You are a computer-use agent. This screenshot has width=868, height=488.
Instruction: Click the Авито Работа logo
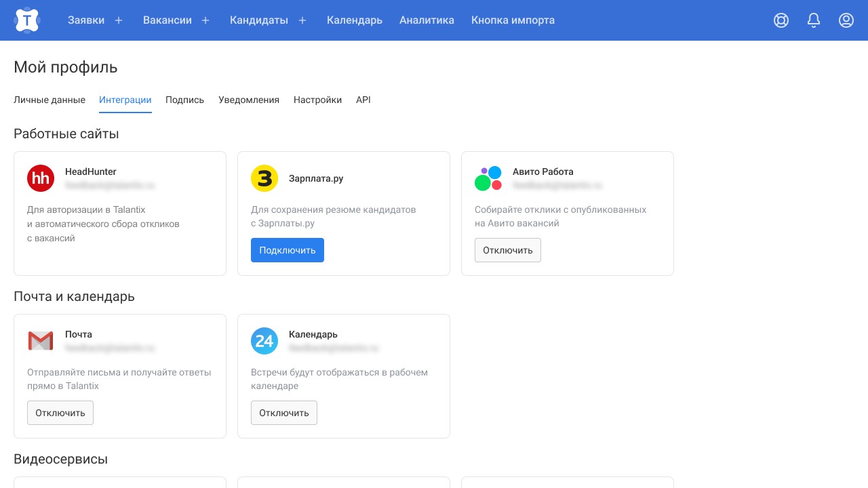click(488, 178)
